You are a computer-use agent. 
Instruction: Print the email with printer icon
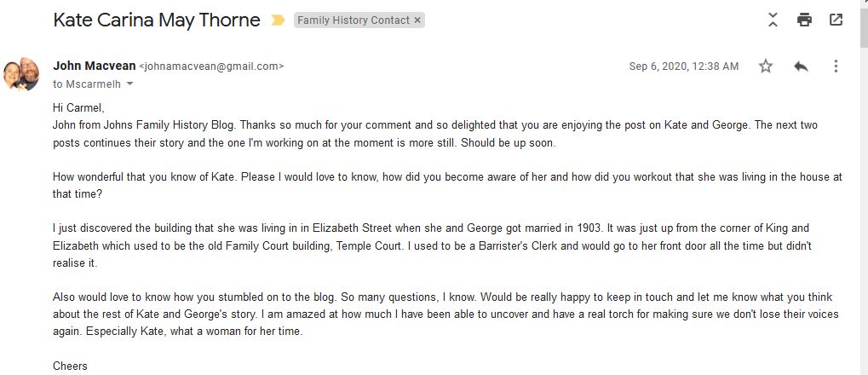[x=804, y=20]
